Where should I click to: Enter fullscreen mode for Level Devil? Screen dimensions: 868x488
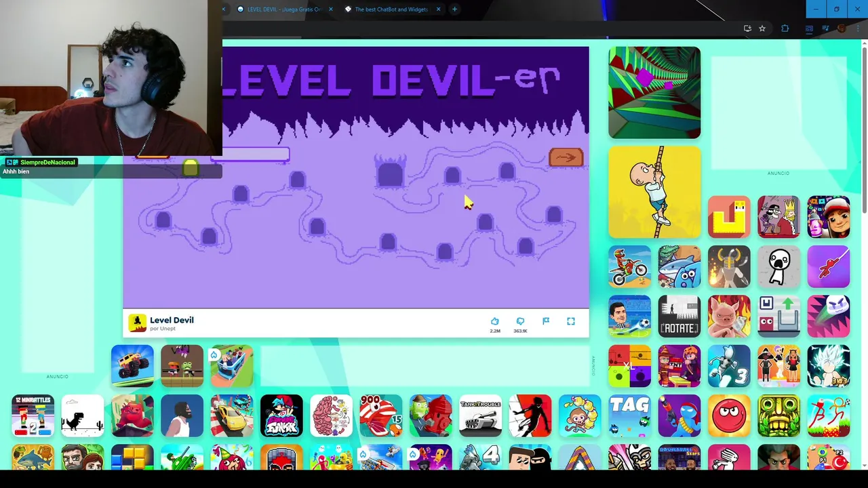(x=571, y=321)
